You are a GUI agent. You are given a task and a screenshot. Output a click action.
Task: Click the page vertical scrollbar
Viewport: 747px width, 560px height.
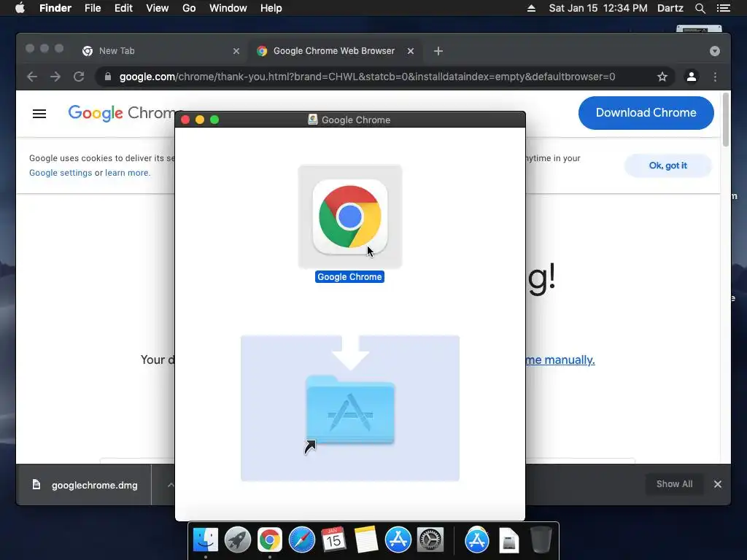[726, 120]
